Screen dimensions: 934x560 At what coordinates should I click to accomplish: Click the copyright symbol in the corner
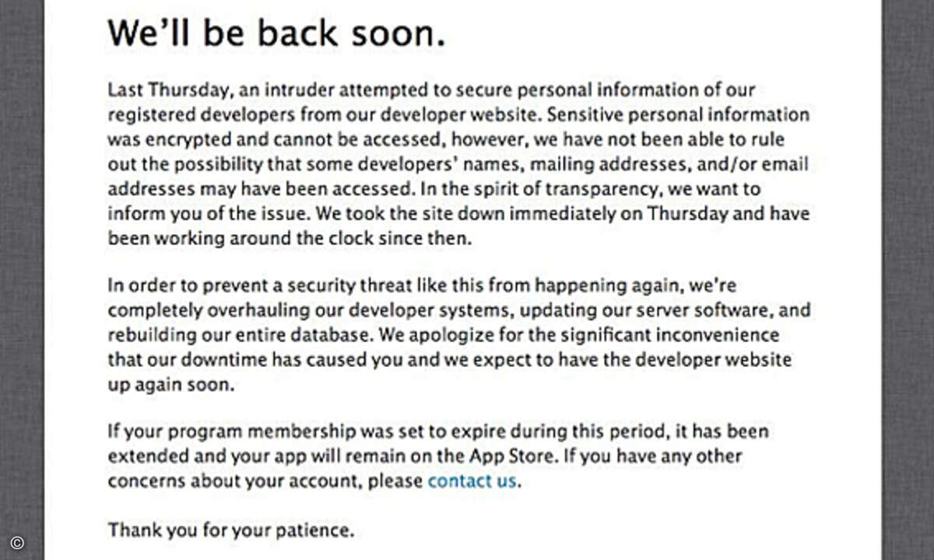tap(16, 544)
